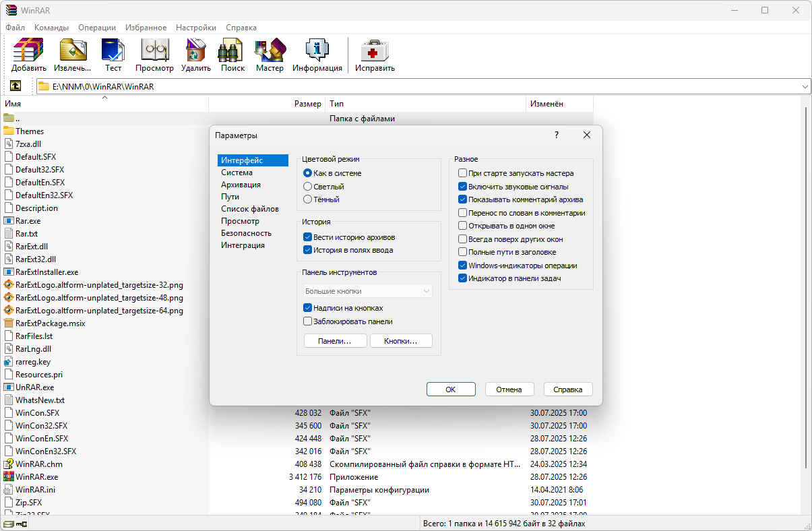Click the dialog question mark help icon
Image resolution: width=812 pixels, height=531 pixels.
[x=556, y=135]
